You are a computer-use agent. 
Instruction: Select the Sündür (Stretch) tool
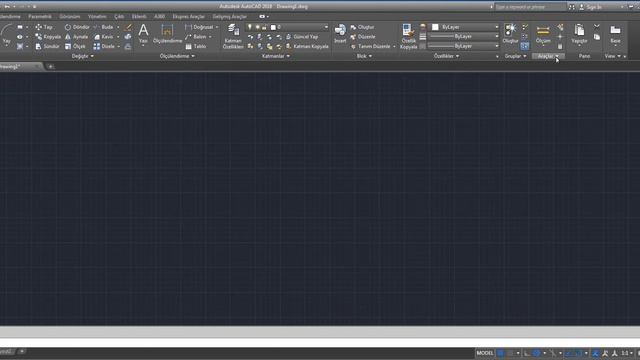pyautogui.click(x=47, y=47)
